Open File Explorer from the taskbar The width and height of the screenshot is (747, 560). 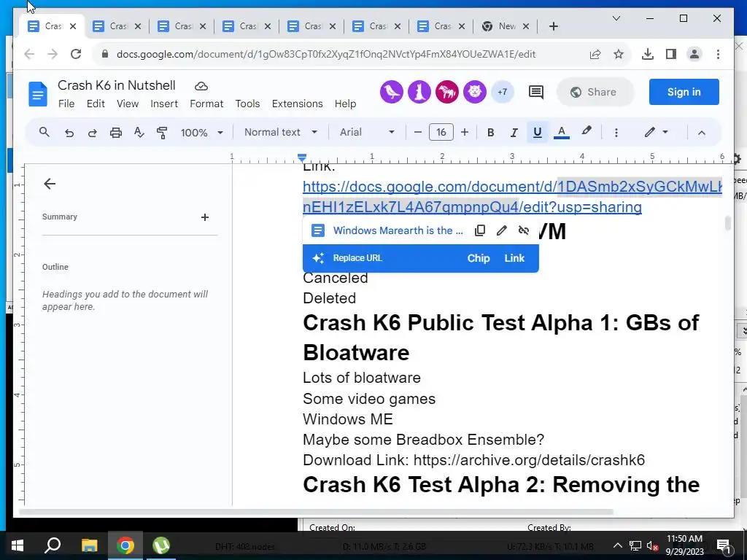point(89,545)
